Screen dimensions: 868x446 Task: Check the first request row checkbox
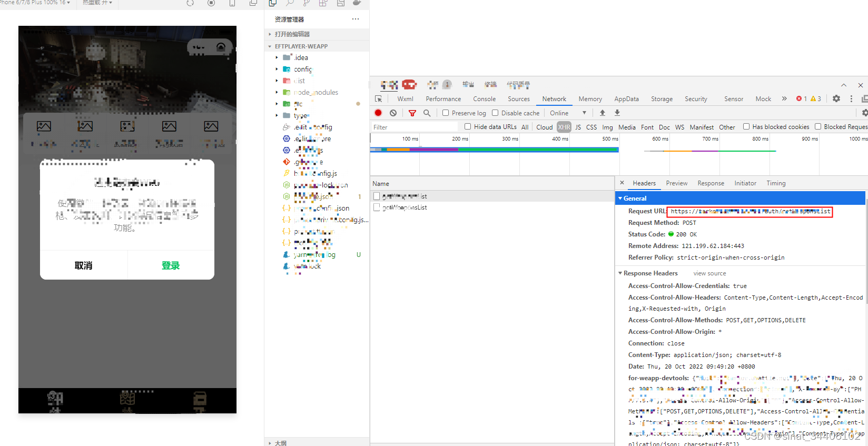(x=377, y=196)
